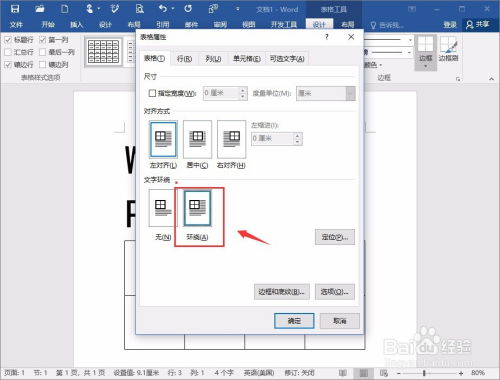The height and width of the screenshot is (380, 500).
Task: Confirm with the 确定 OK button
Action: (x=294, y=321)
